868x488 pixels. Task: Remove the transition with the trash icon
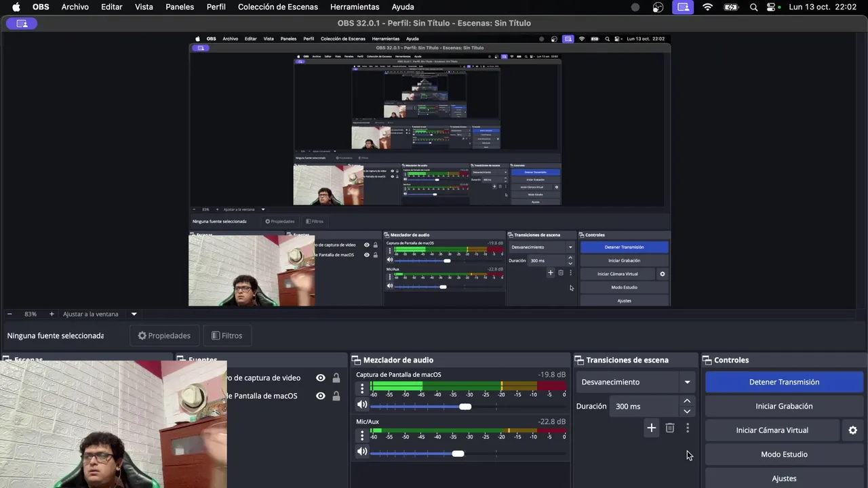tap(670, 428)
